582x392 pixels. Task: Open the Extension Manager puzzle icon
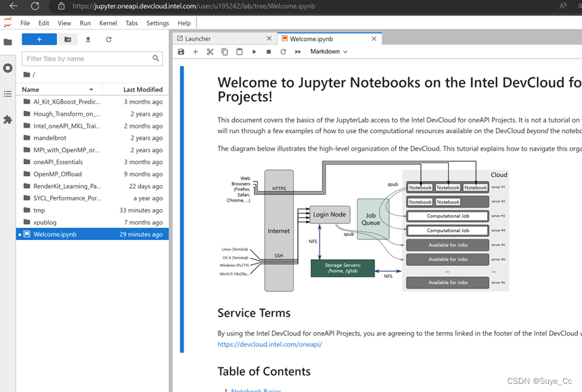click(8, 120)
